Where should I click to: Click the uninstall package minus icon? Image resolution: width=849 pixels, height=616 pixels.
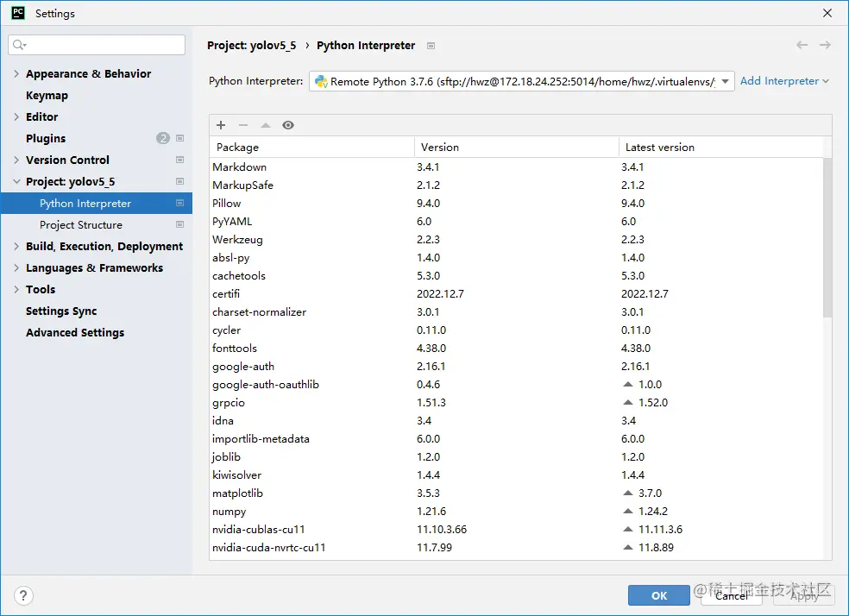[243, 125]
